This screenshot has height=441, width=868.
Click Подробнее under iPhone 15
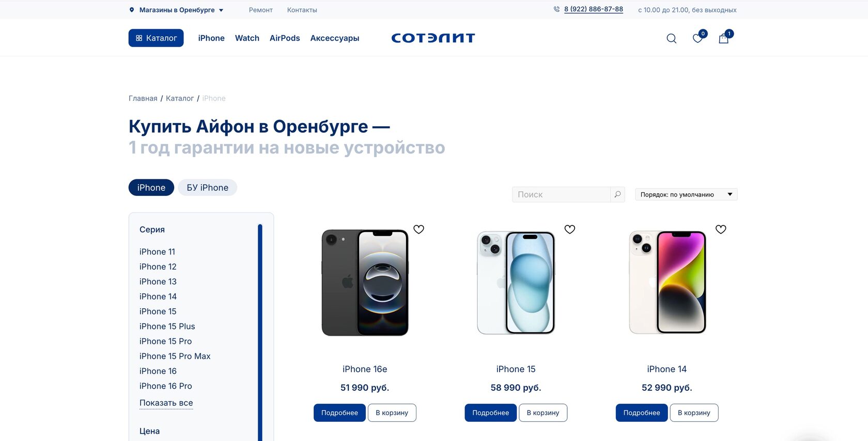(490, 413)
